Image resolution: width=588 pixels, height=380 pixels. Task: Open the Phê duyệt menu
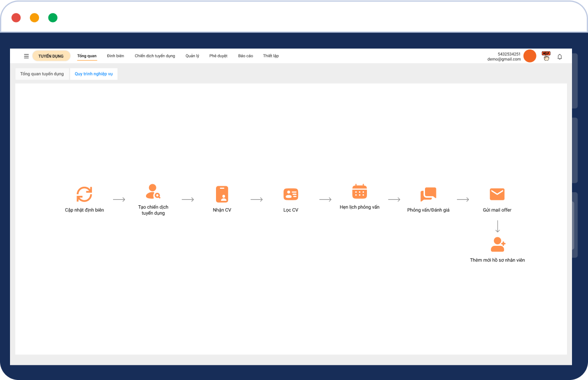[218, 56]
